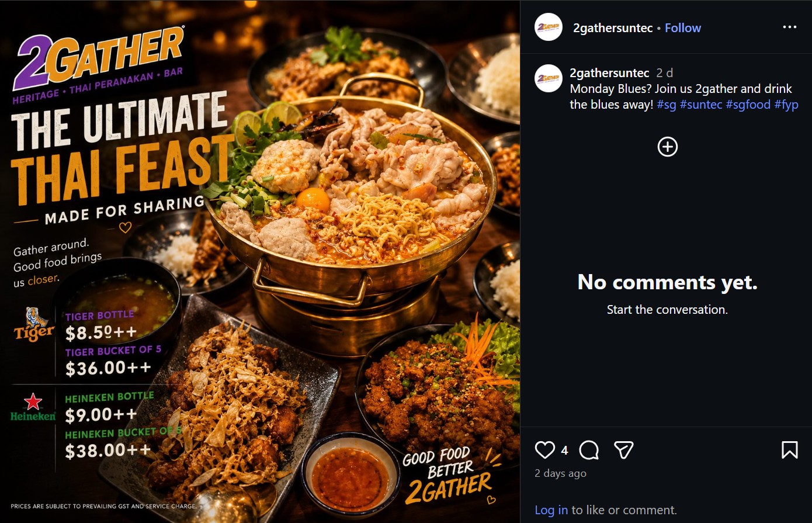
Task: Click the 2 d time label in the caption
Action: coord(665,73)
